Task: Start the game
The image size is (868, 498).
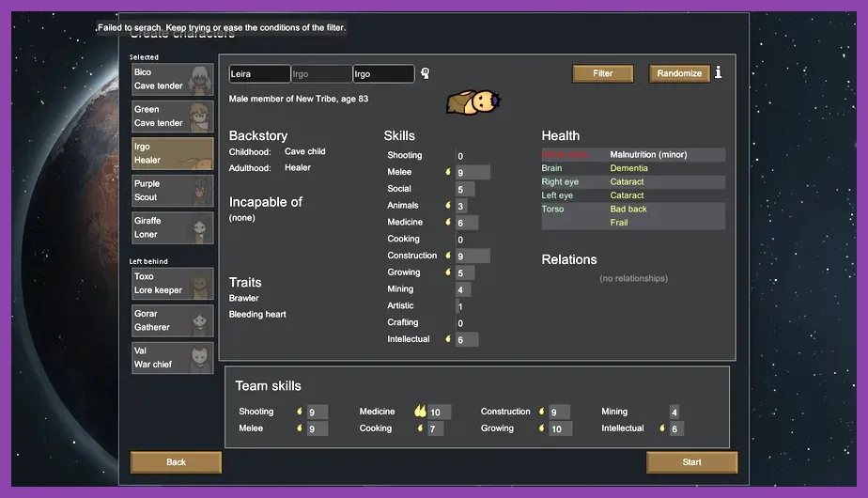Action: (692, 462)
